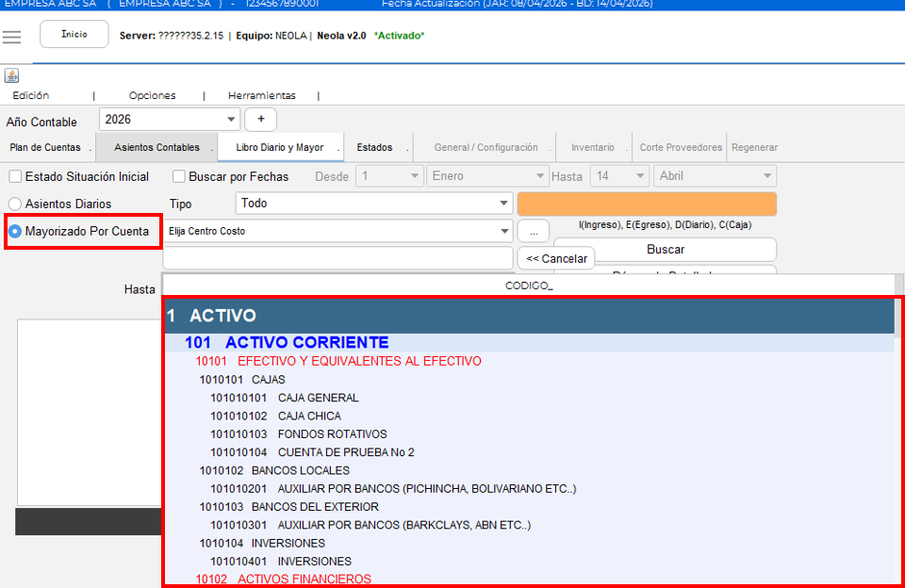Click the Java icon below the header

point(11,75)
